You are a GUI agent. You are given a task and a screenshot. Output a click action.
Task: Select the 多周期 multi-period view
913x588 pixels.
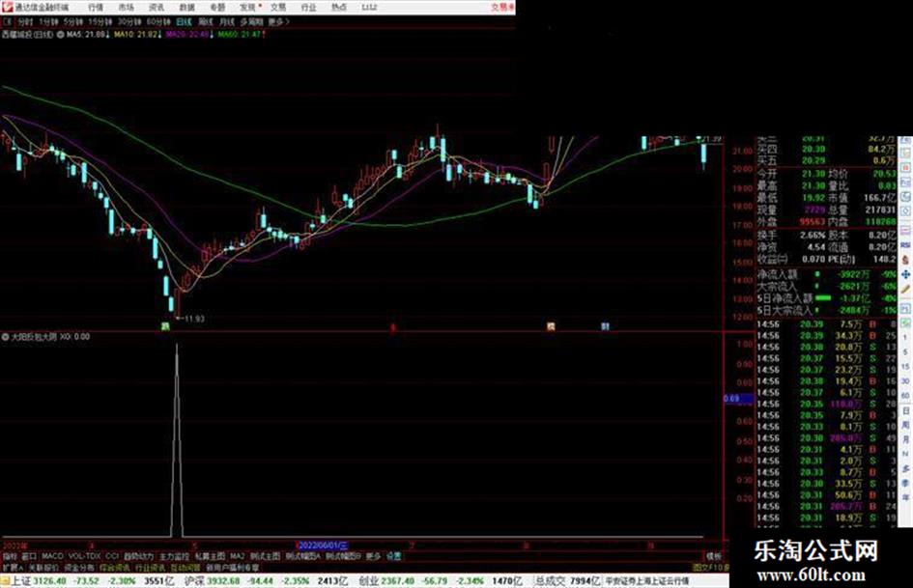pos(251,21)
